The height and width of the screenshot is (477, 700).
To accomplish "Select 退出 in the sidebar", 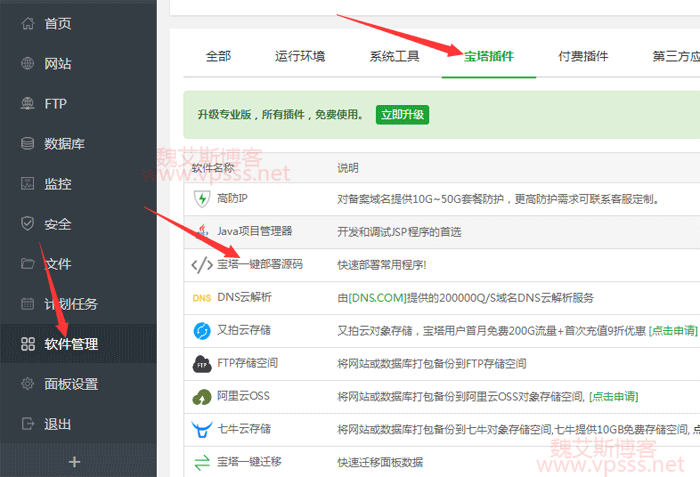I will tap(58, 423).
